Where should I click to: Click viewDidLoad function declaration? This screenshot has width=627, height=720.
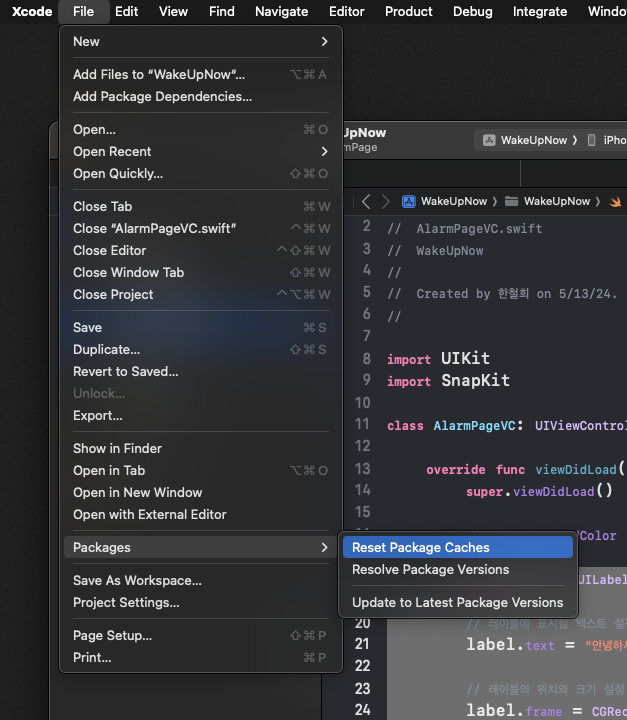(576, 469)
